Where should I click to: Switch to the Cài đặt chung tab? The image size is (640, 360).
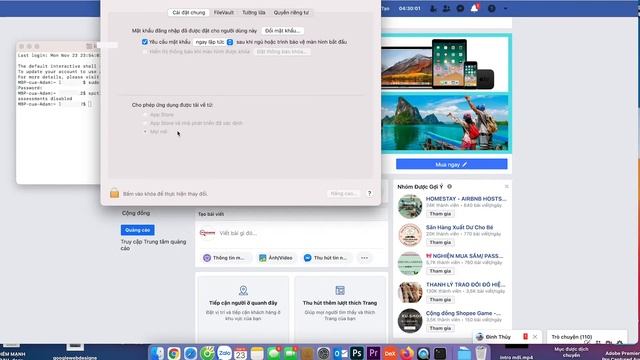coord(189,13)
